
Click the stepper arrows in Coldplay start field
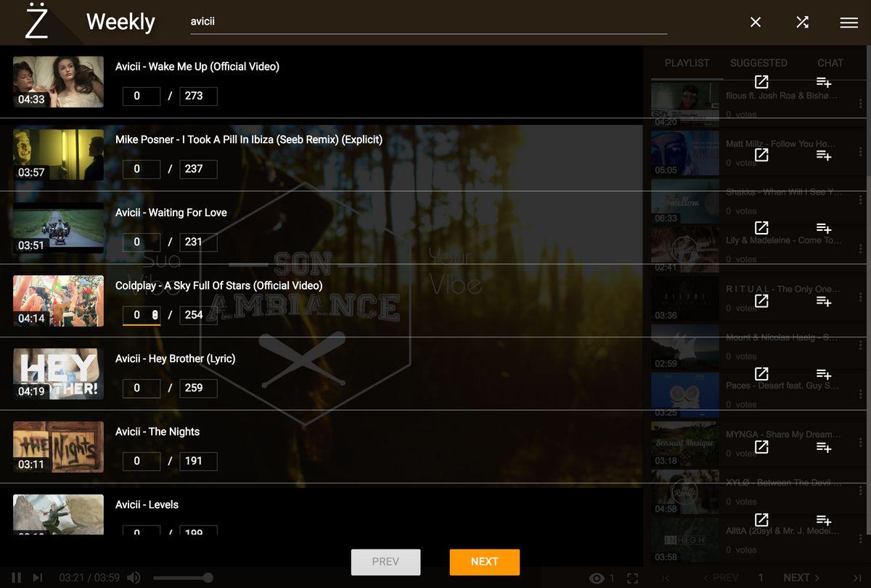point(155,314)
